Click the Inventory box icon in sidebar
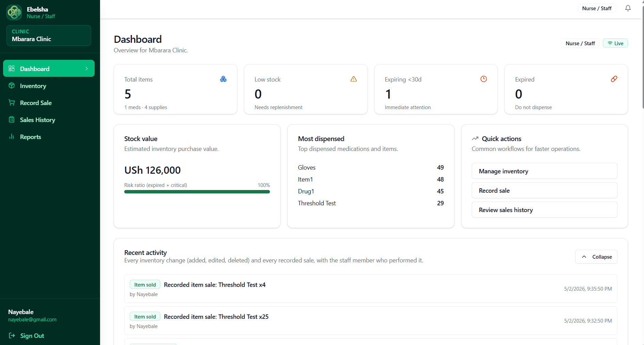 pos(12,85)
